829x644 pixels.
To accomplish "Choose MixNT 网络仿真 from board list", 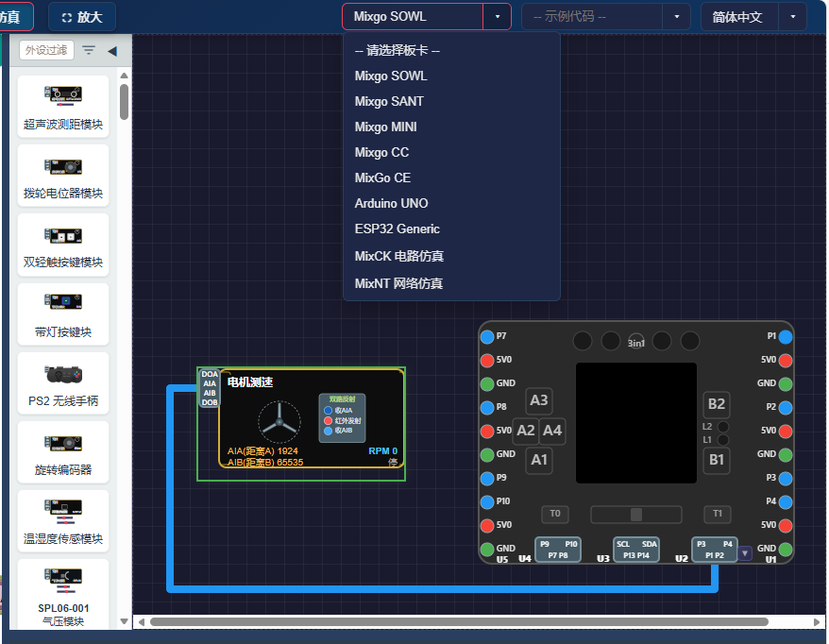I will [x=451, y=283].
